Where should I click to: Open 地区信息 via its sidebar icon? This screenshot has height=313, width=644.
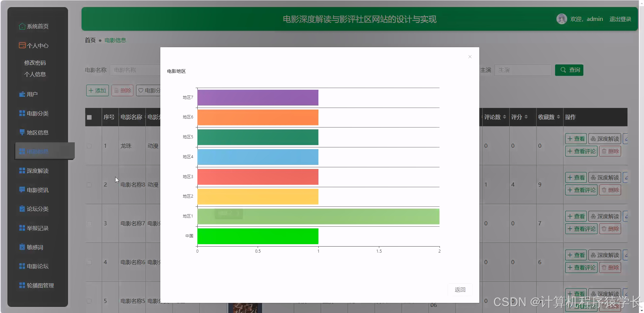(x=22, y=132)
